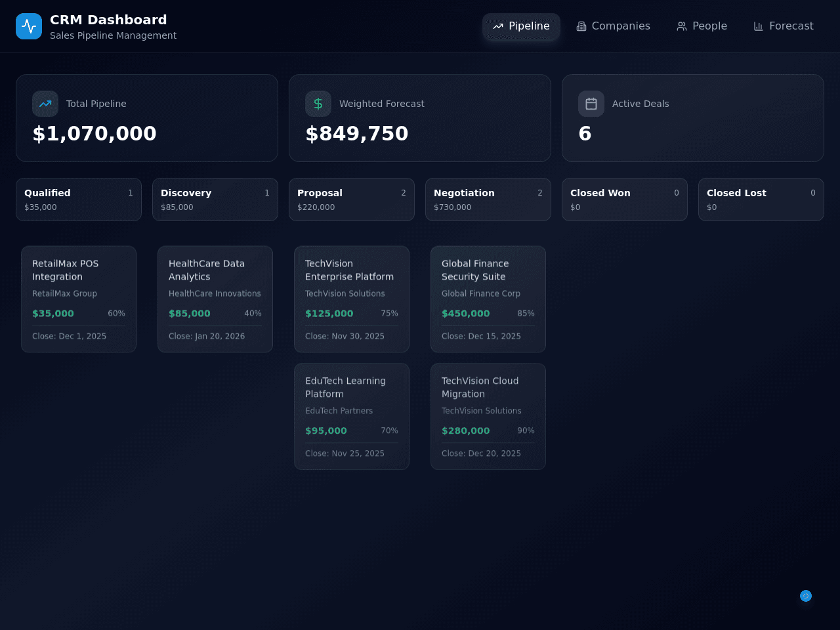Screen dimensions: 840x630
Task: Open the Forecast tab
Action: pyautogui.click(x=784, y=26)
